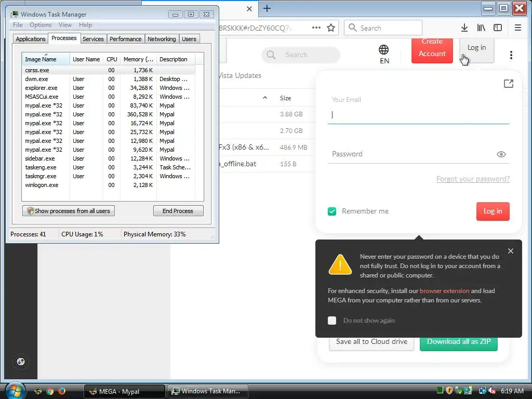Click MEGA page Search field

pos(301,55)
